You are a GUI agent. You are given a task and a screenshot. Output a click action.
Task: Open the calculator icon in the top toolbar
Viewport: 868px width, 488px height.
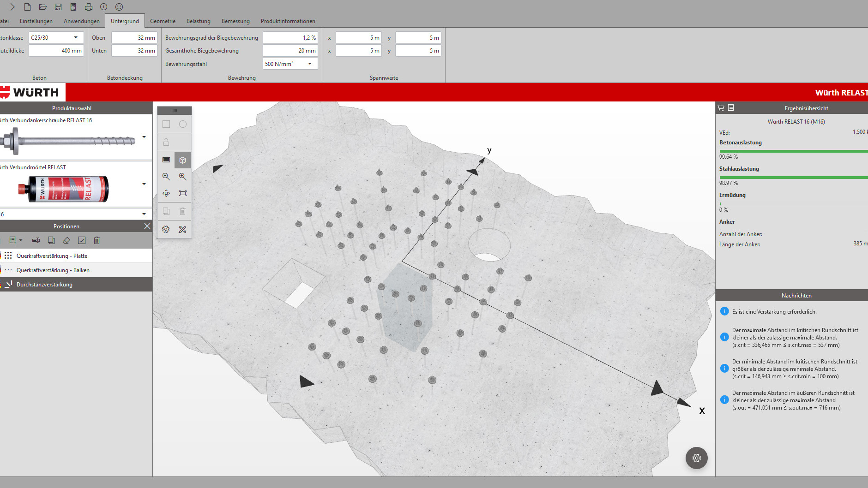coord(73,7)
